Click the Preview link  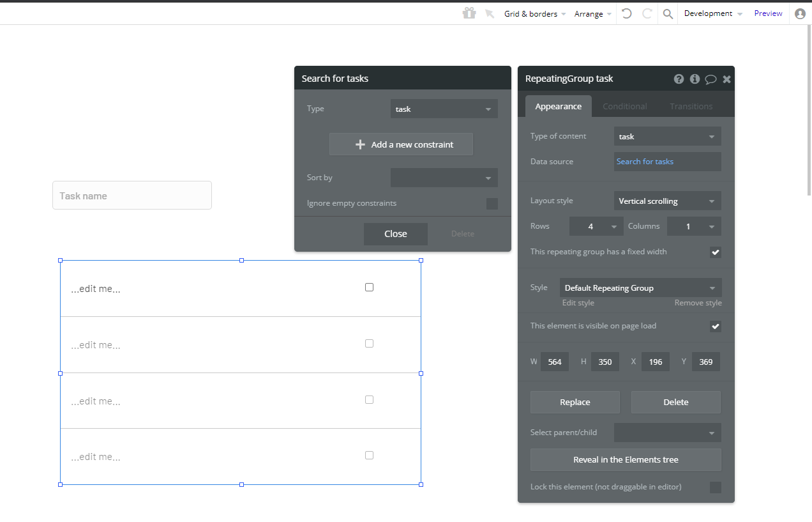pyautogui.click(x=768, y=13)
